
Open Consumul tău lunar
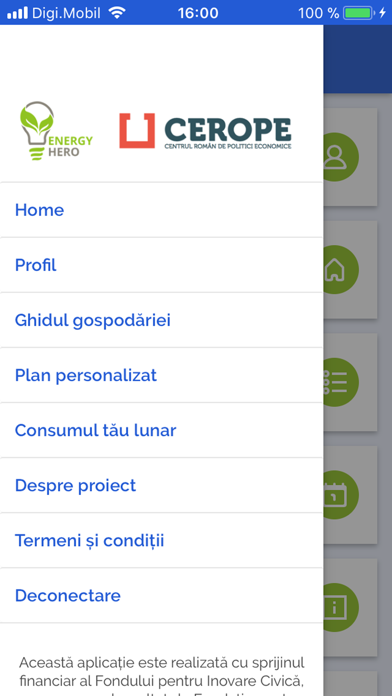tap(162, 430)
